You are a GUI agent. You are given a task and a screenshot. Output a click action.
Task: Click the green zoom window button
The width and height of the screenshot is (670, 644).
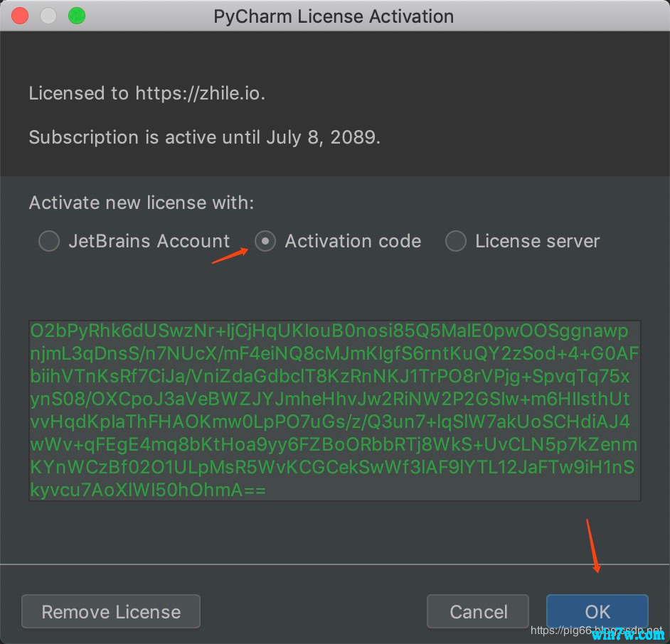tap(76, 16)
